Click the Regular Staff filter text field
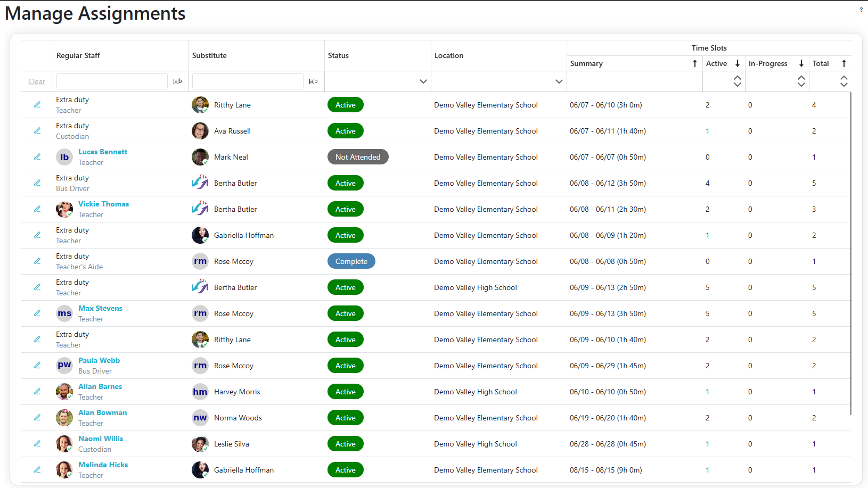868x488 pixels. [x=112, y=81]
